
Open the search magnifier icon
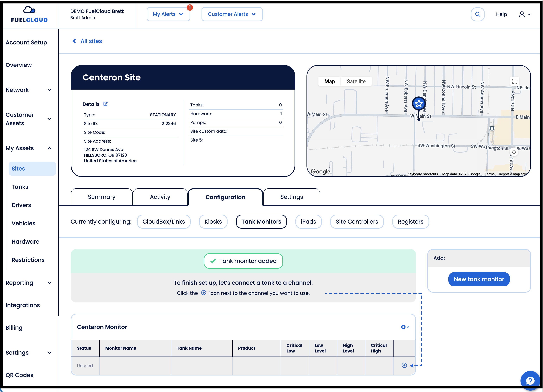click(477, 14)
